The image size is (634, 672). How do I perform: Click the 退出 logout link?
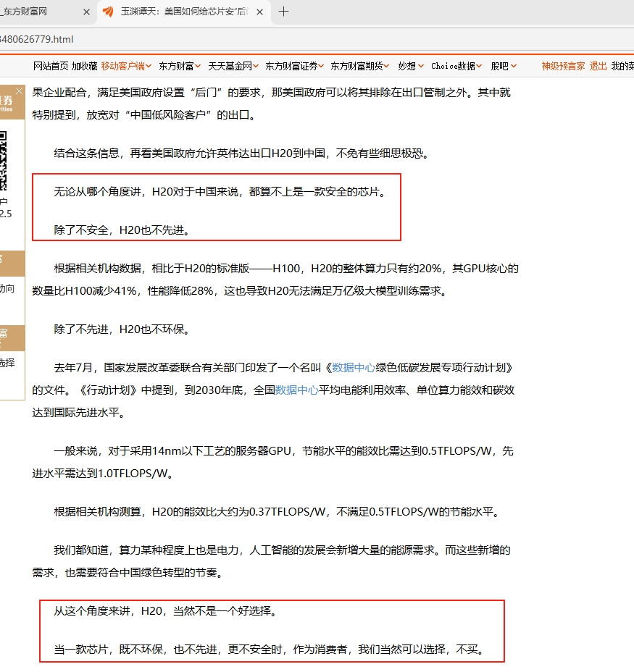(x=598, y=66)
